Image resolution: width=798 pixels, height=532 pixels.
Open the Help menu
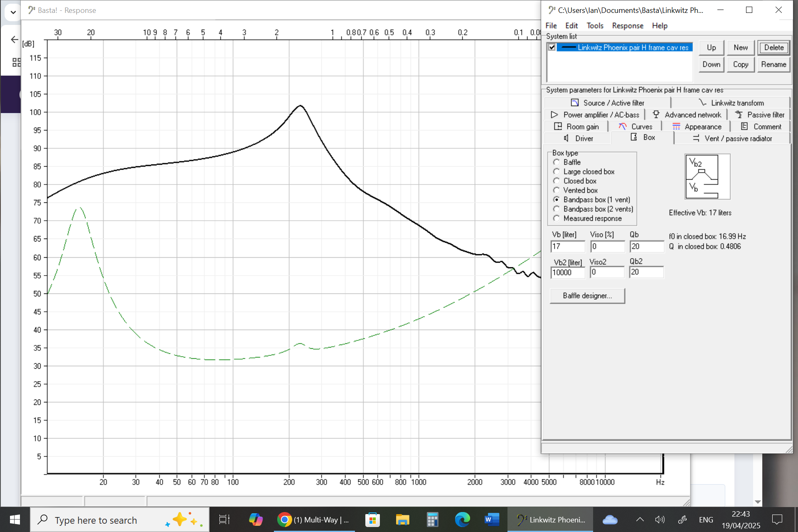tap(660, 26)
